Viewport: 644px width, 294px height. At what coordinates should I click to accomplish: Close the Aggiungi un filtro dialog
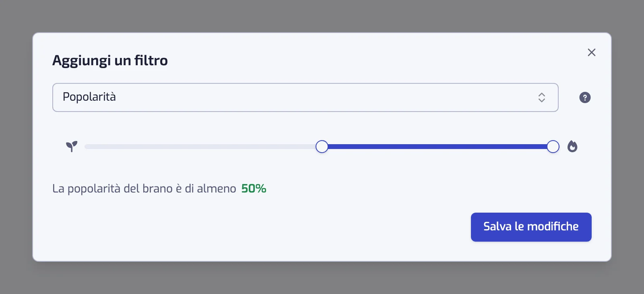click(591, 52)
